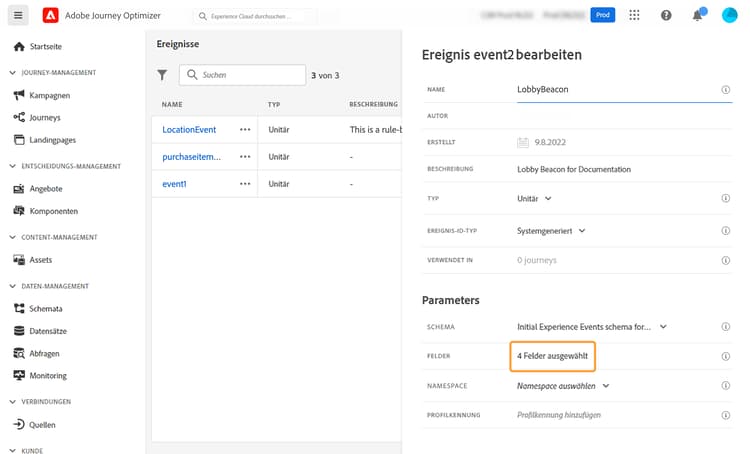Click the user profile avatar
This screenshot has height=454, width=750.
click(x=729, y=16)
